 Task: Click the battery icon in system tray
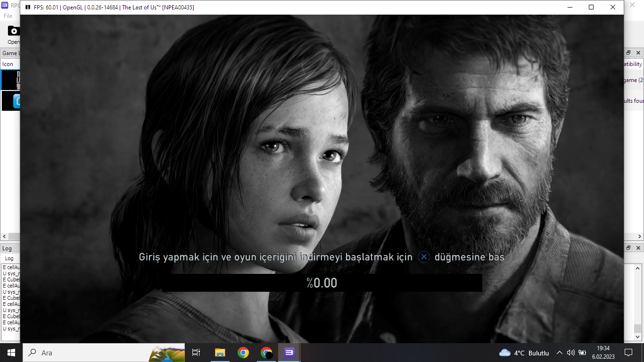[x=582, y=353]
